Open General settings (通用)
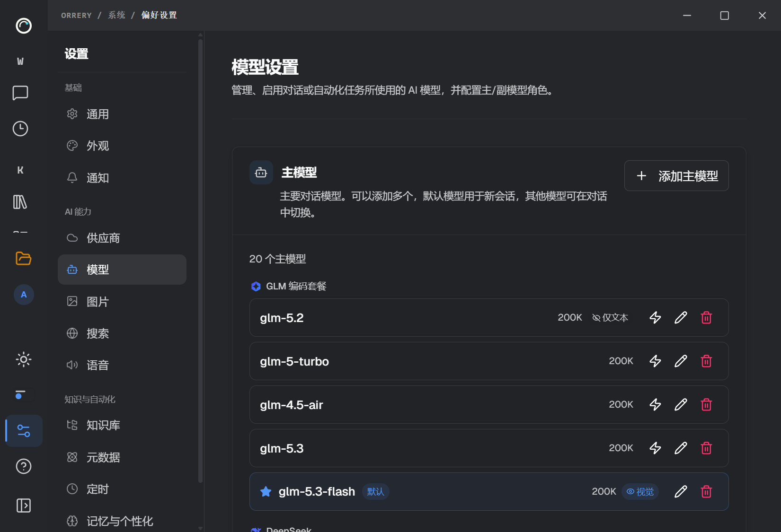781x532 pixels. click(122, 114)
